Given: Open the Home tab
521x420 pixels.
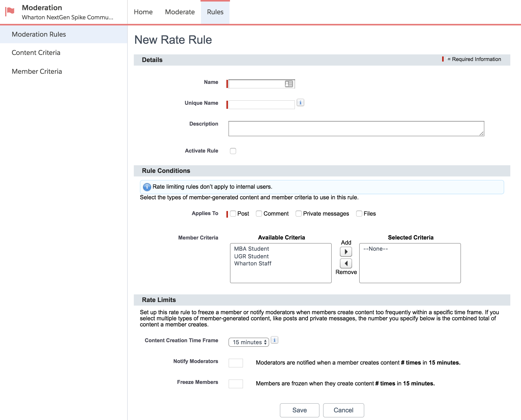Looking at the screenshot, I should [x=143, y=12].
